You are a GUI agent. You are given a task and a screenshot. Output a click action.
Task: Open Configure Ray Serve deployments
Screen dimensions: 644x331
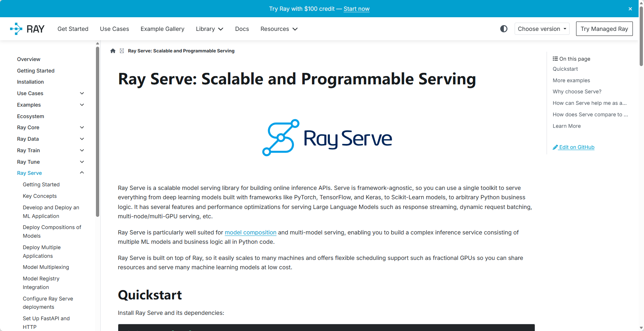coord(48,303)
